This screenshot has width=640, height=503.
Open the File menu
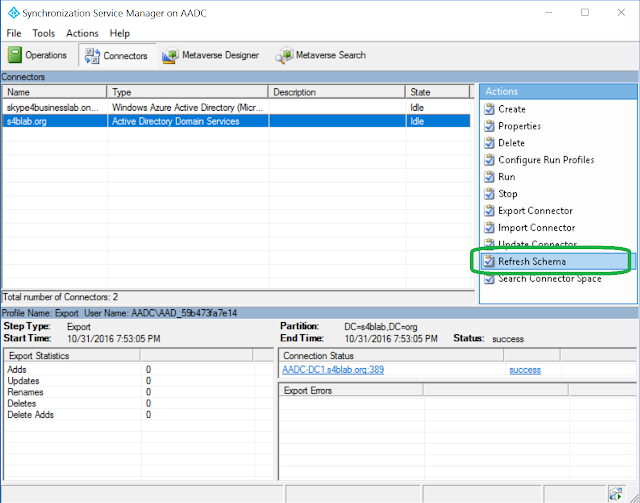[x=14, y=33]
